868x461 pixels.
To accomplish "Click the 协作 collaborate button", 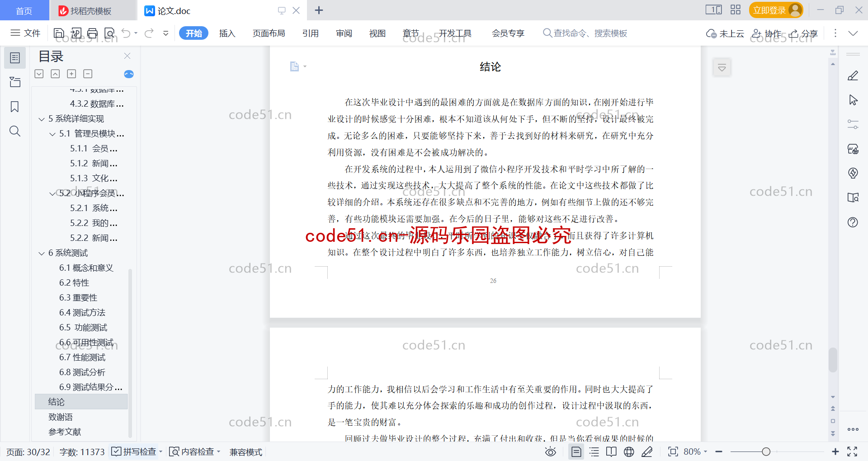I will [767, 33].
